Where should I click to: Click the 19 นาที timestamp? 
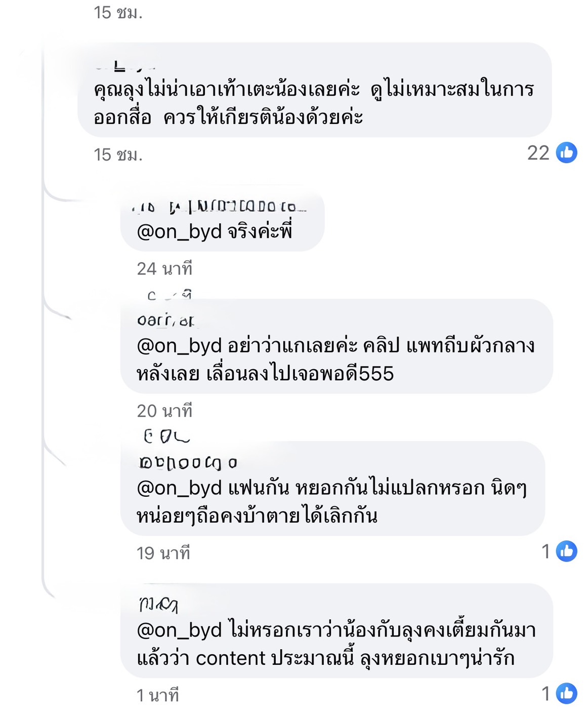tap(163, 553)
